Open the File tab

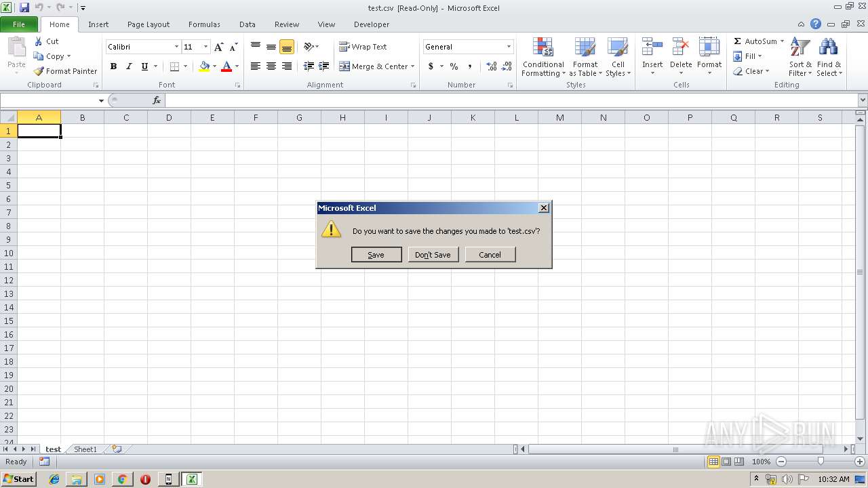(19, 24)
